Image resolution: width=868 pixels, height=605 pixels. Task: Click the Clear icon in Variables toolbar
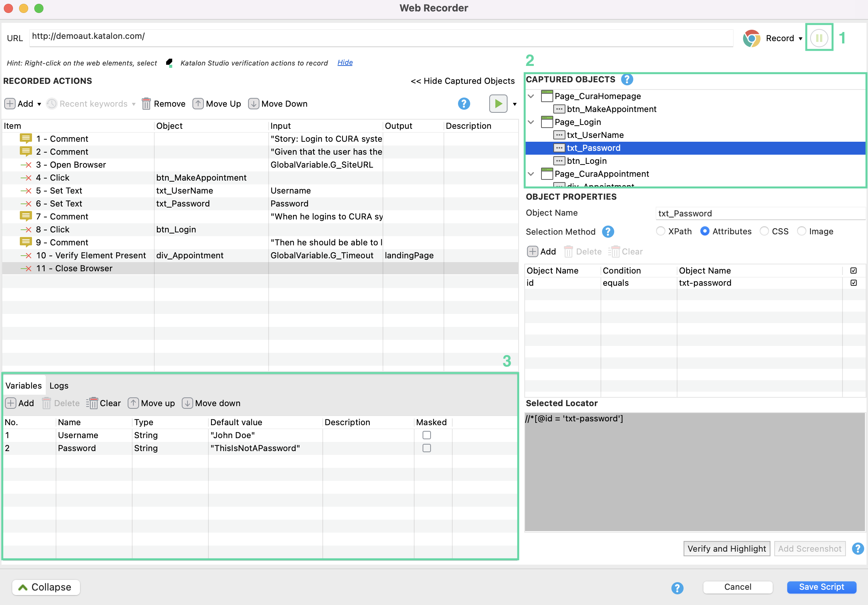92,403
